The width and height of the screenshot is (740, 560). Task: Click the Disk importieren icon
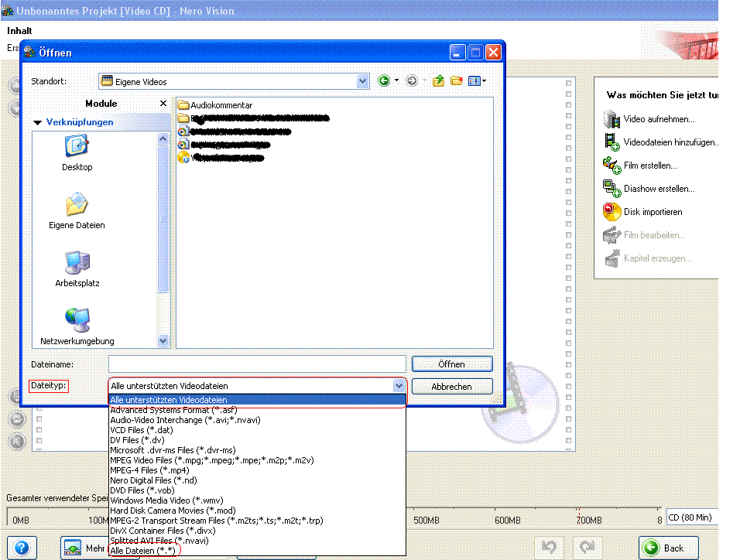point(612,212)
